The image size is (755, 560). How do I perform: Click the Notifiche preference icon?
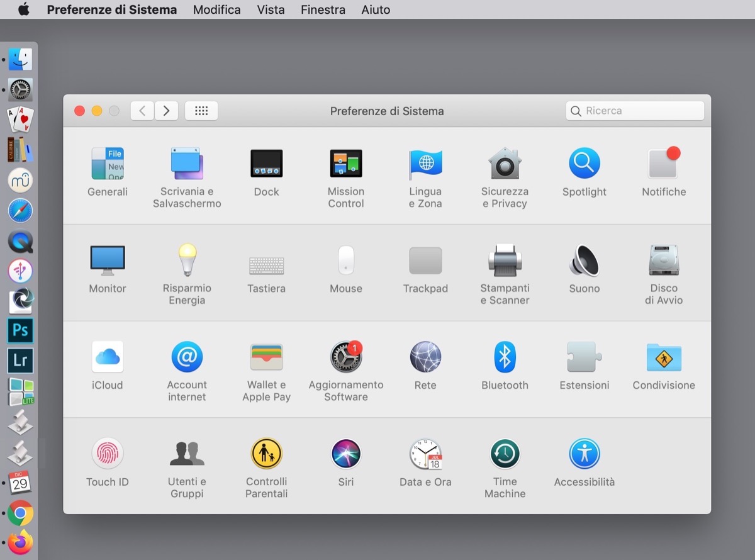click(664, 164)
